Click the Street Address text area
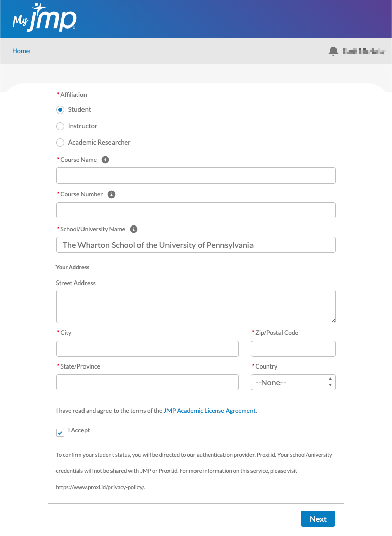The image size is (392, 536). pyautogui.click(x=196, y=306)
